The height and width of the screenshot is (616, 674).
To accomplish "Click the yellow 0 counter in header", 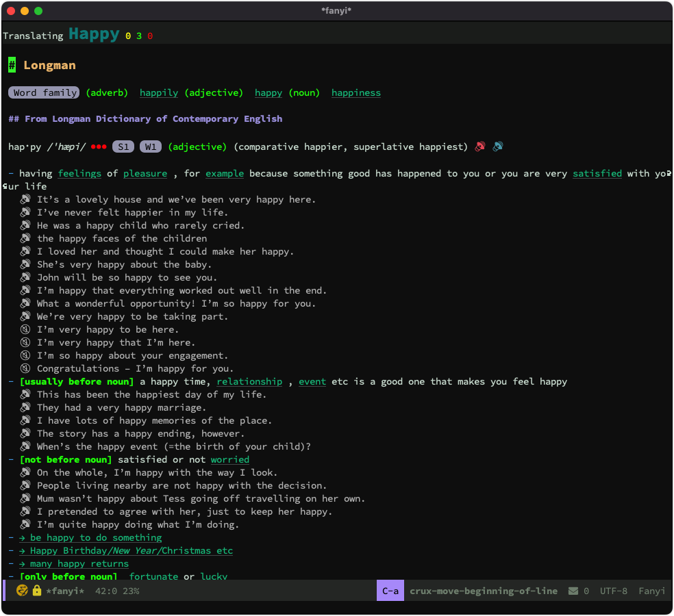I will coord(128,36).
